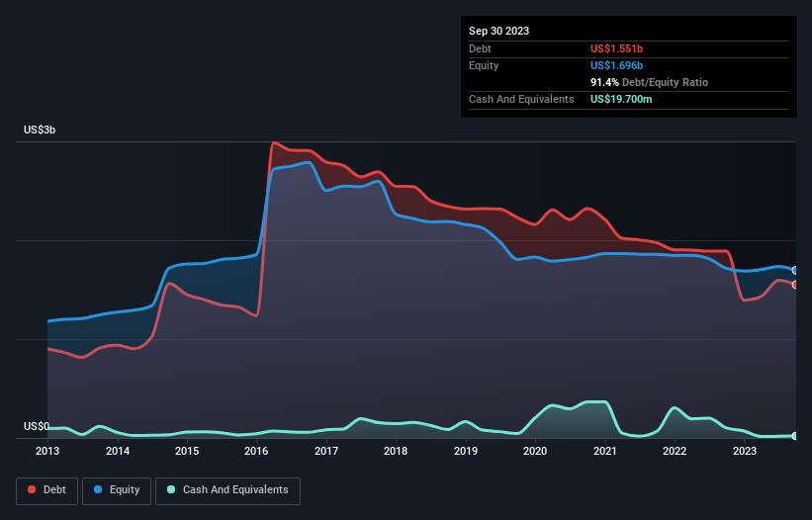Click the US$0 y-axis label

pyautogui.click(x=37, y=426)
